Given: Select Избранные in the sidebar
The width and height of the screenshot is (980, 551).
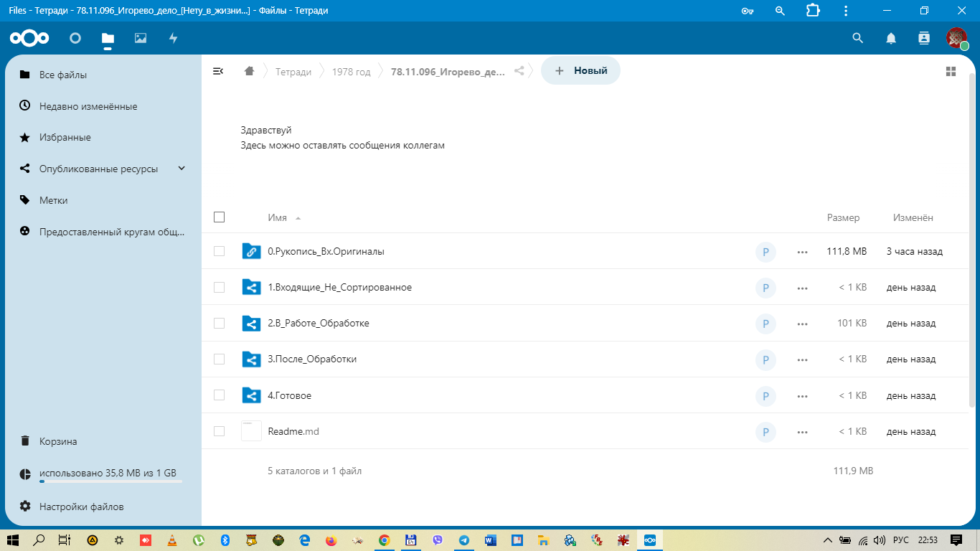Looking at the screenshot, I should coord(65,137).
